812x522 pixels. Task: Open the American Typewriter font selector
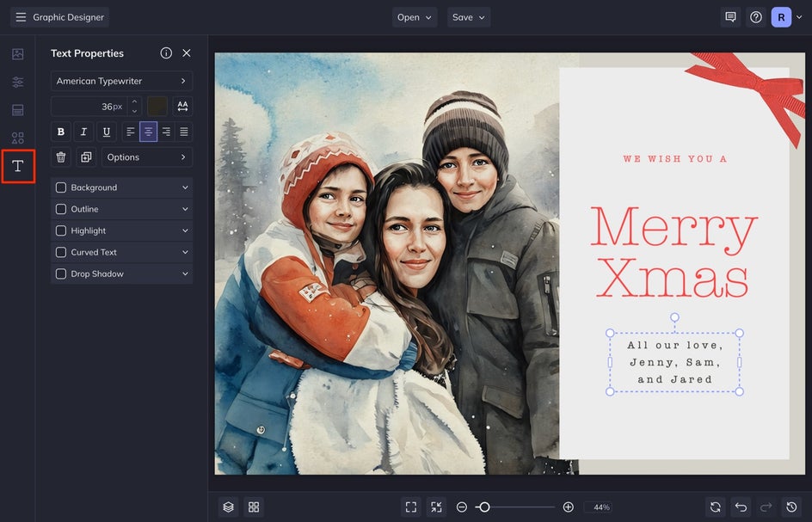tap(121, 81)
